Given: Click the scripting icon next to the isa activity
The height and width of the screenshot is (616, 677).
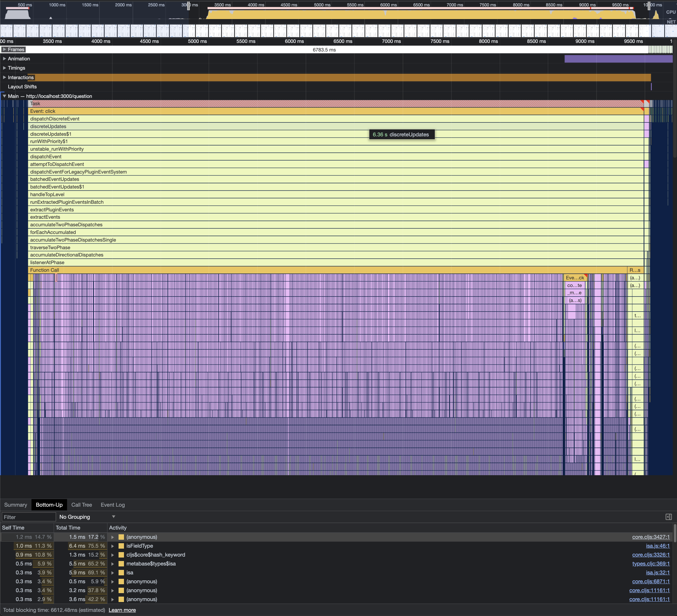Looking at the screenshot, I should pos(121,572).
